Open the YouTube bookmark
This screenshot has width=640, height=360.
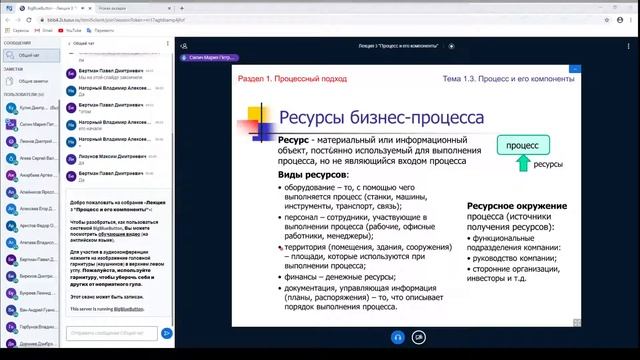tap(70, 30)
